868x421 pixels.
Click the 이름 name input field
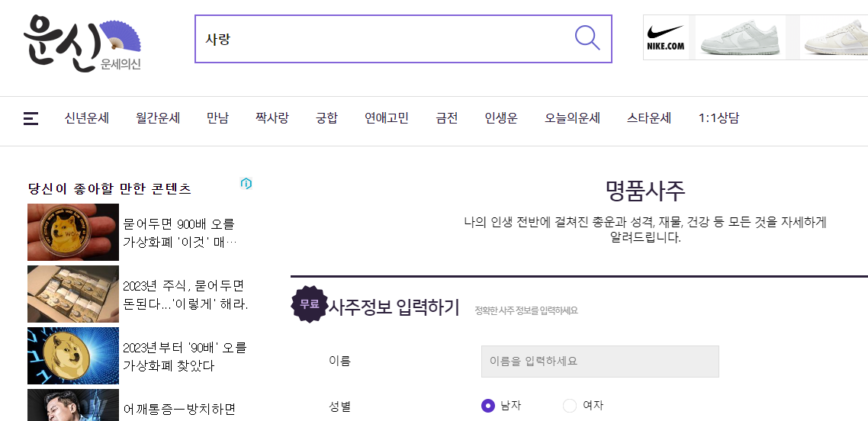(600, 362)
